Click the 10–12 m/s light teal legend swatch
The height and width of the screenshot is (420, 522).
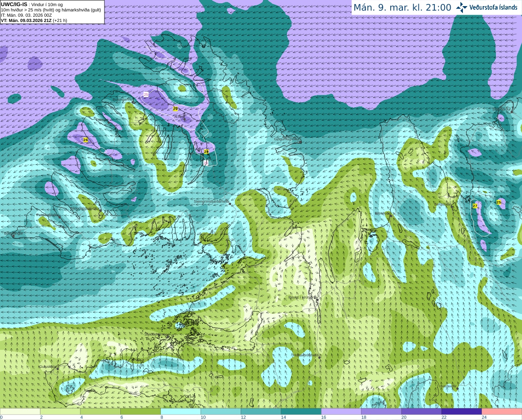[221, 411]
